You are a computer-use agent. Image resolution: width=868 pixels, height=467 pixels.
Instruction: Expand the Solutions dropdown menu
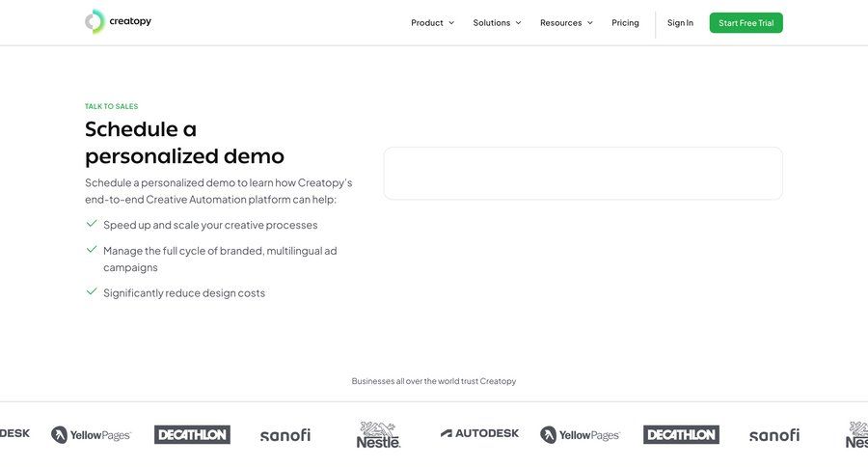click(x=497, y=23)
